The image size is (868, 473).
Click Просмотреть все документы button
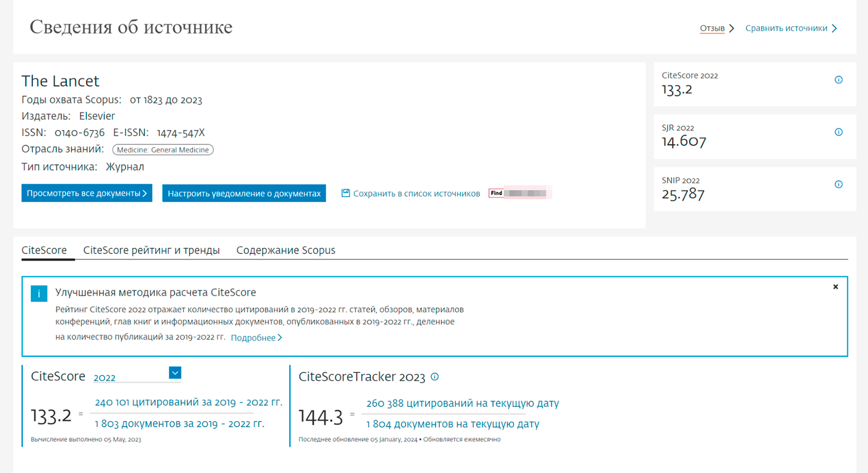click(x=86, y=193)
